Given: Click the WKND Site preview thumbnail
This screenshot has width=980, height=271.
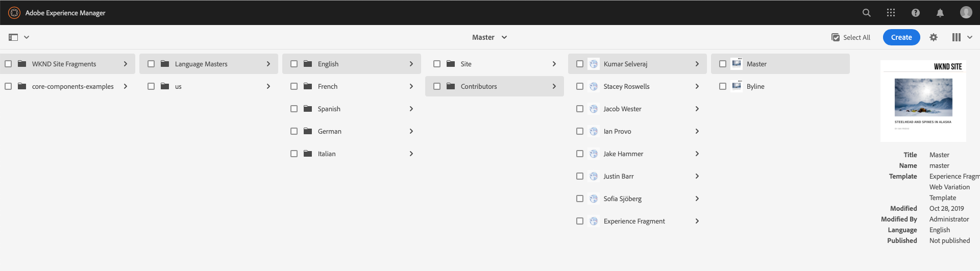Looking at the screenshot, I should [923, 101].
